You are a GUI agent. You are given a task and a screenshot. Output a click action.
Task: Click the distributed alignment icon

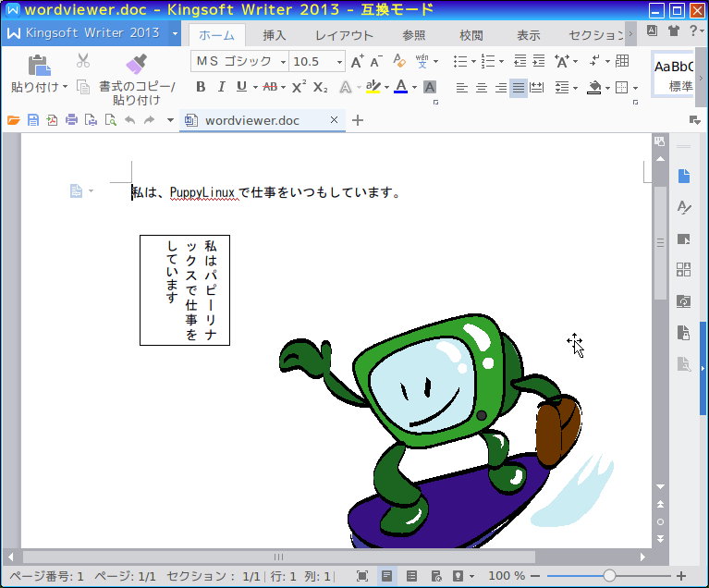[x=537, y=87]
